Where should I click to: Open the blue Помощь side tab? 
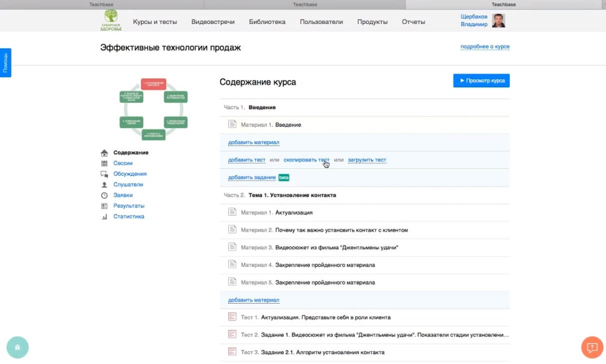[x=5, y=62]
